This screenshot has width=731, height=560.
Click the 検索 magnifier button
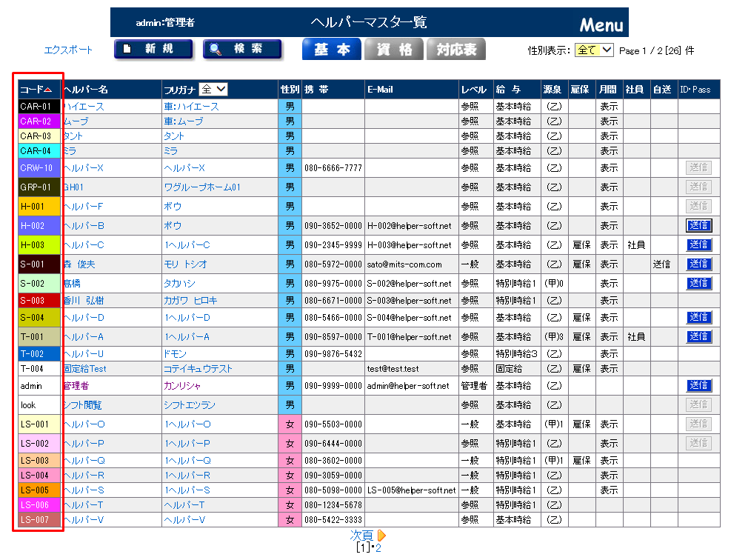(242, 50)
